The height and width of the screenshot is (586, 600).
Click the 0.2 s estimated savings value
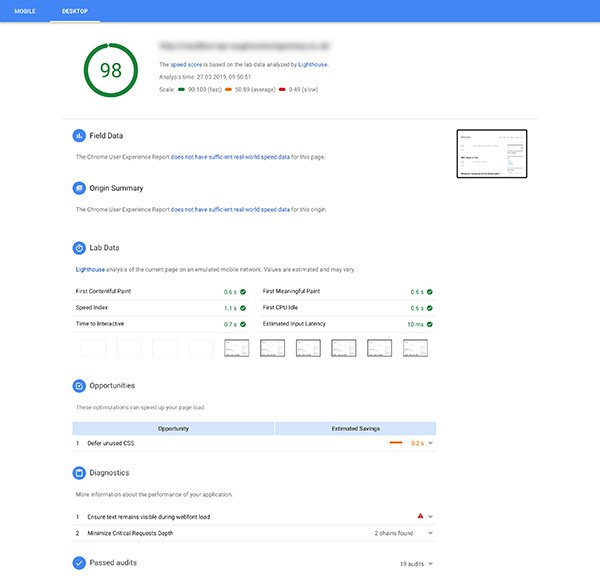[x=417, y=443]
